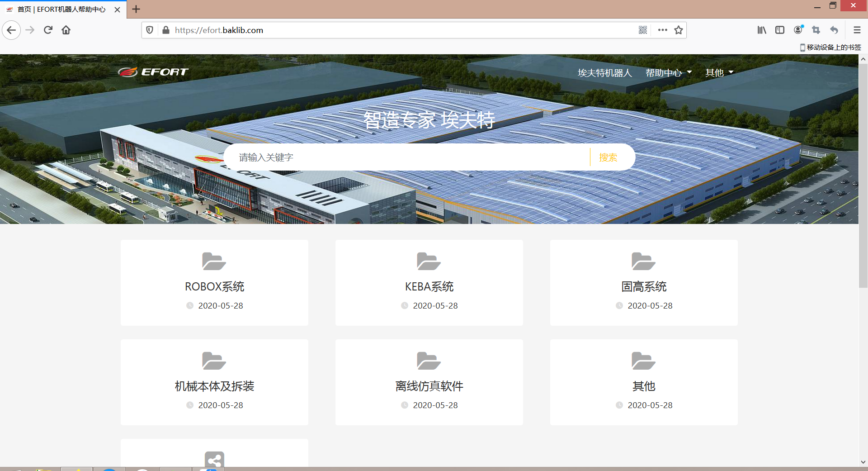Click the 固高系统 title

pyautogui.click(x=644, y=287)
